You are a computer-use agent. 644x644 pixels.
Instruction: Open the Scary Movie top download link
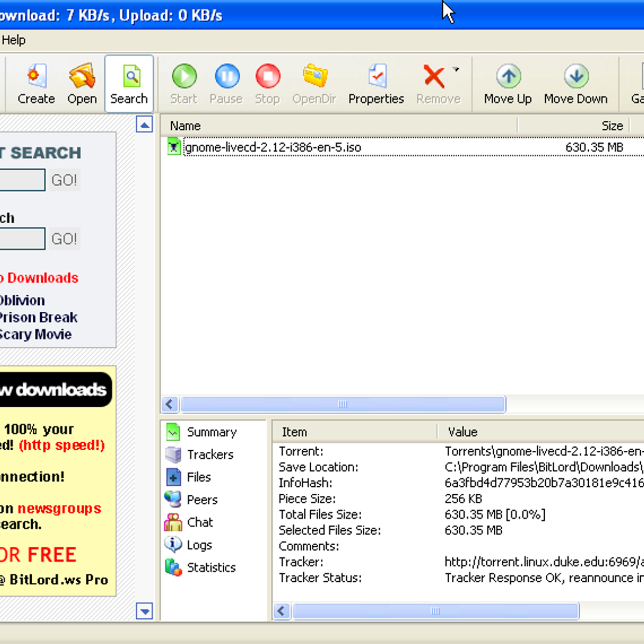tap(35, 334)
